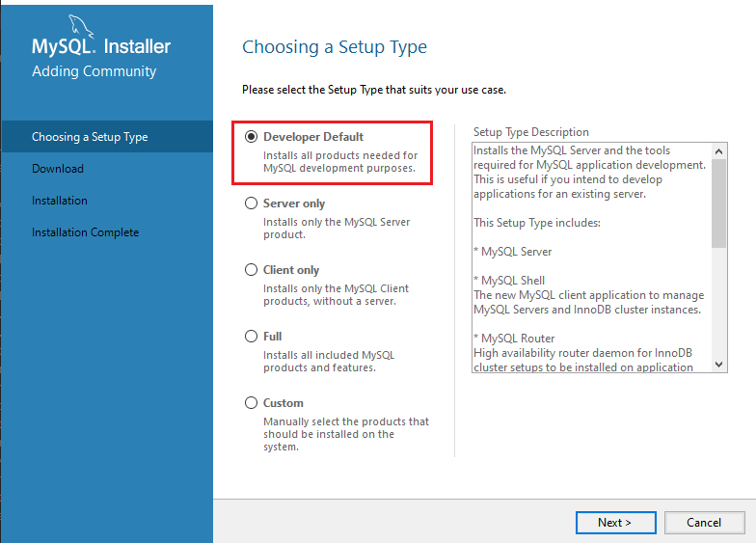Viewport: 756px width, 543px height.
Task: Select the Client only radio option
Action: coord(252,270)
